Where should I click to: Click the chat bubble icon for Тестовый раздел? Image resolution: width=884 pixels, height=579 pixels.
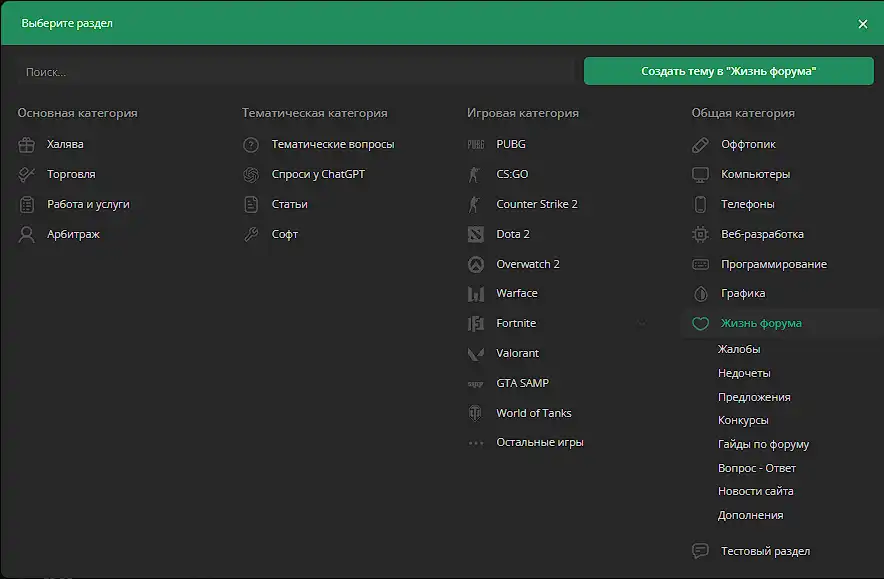[700, 551]
